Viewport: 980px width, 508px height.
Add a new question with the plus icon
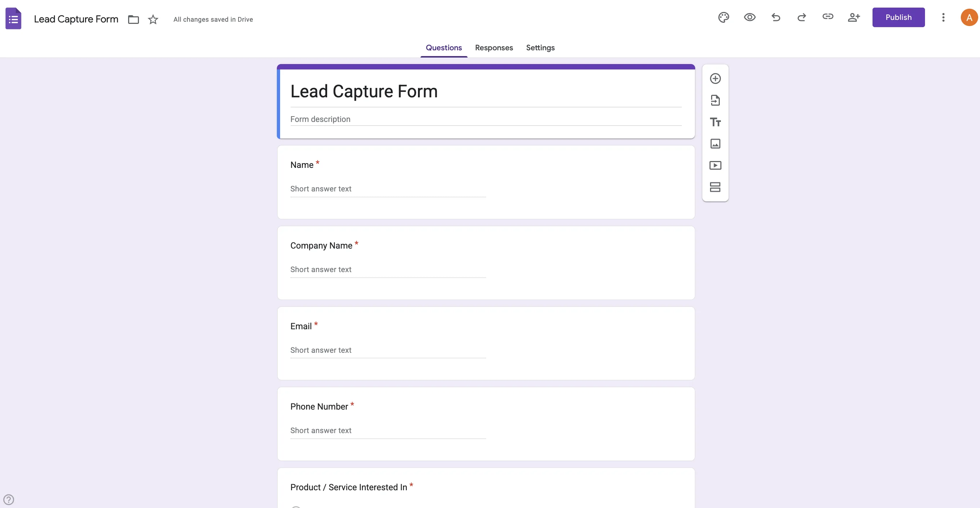(x=715, y=78)
